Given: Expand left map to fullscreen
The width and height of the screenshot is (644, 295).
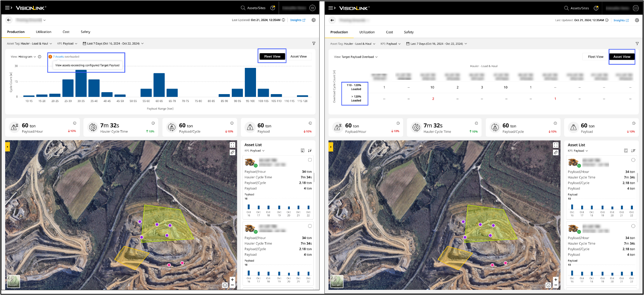Looking at the screenshot, I should click(233, 145).
